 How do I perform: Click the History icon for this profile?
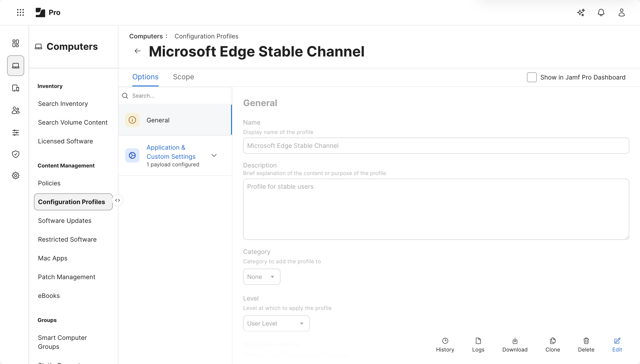pos(445,345)
